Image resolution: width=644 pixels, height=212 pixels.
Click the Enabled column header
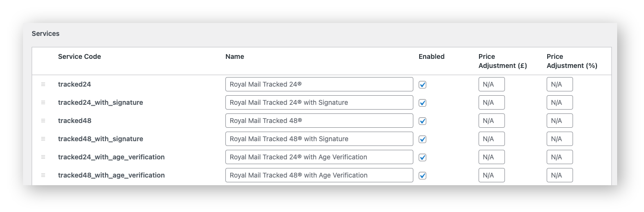[432, 56]
